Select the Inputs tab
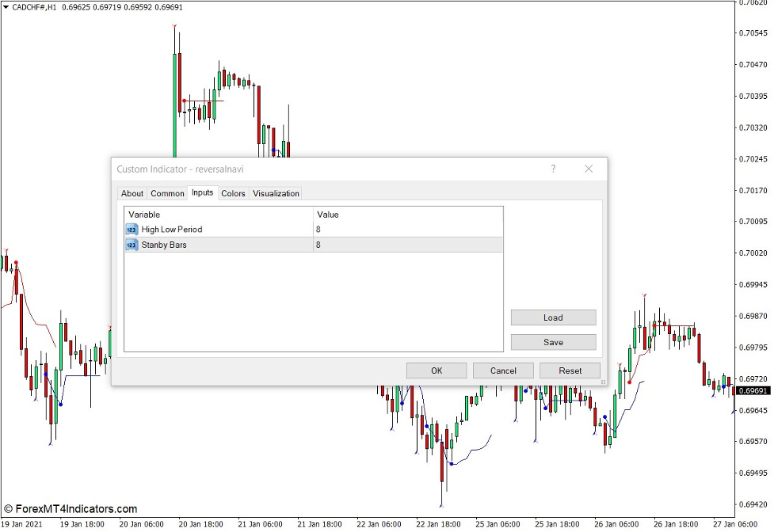The image size is (774, 532). (x=202, y=193)
